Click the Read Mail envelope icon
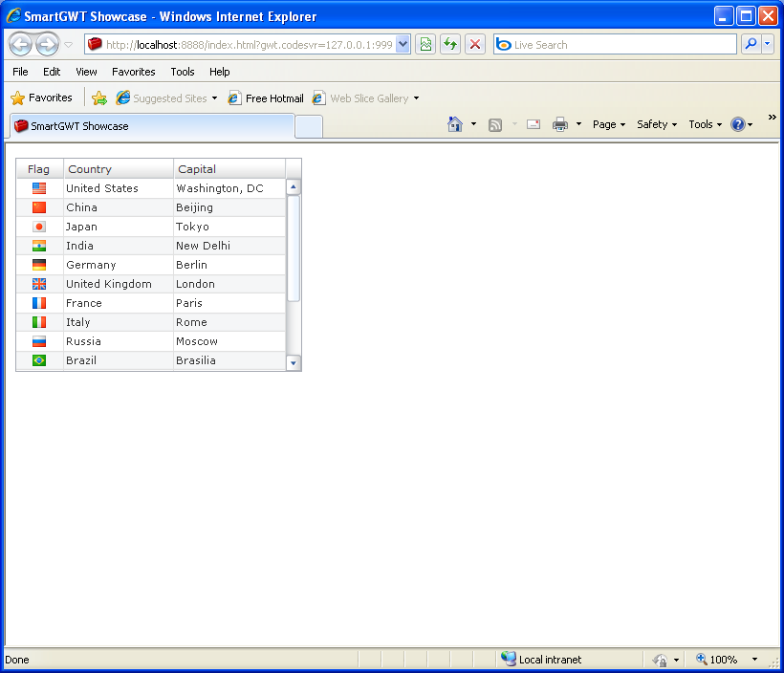 534,124
